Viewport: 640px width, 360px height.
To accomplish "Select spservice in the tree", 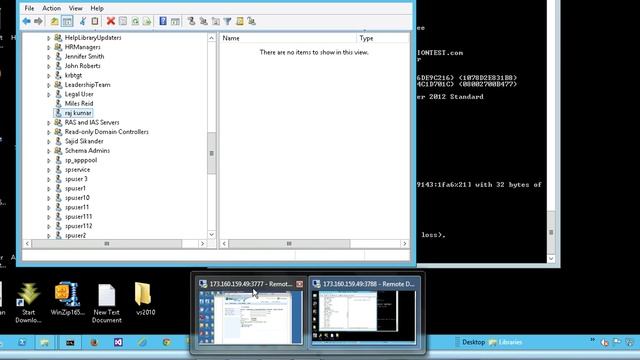I will (78, 169).
